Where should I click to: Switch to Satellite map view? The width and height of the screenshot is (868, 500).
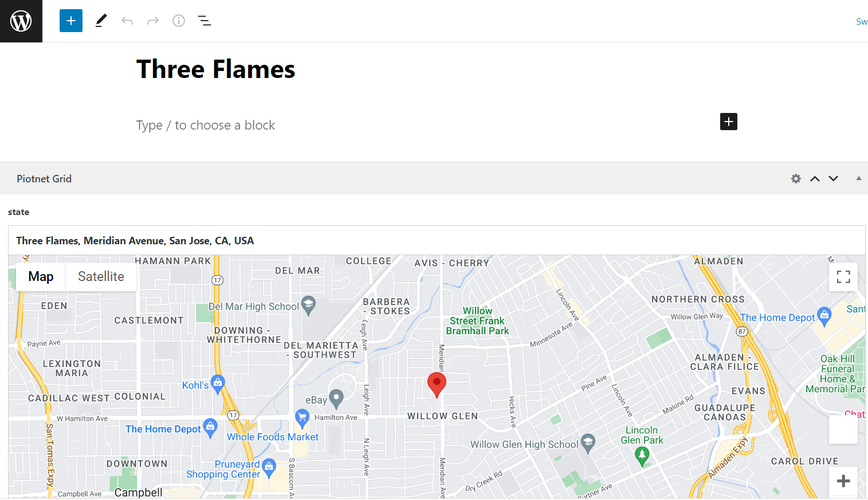point(101,276)
